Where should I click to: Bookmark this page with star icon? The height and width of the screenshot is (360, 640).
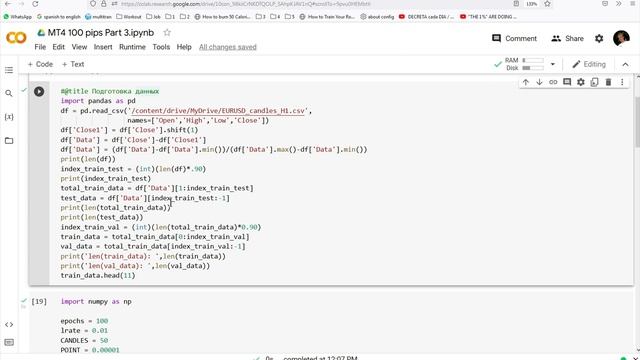click(x=547, y=4)
